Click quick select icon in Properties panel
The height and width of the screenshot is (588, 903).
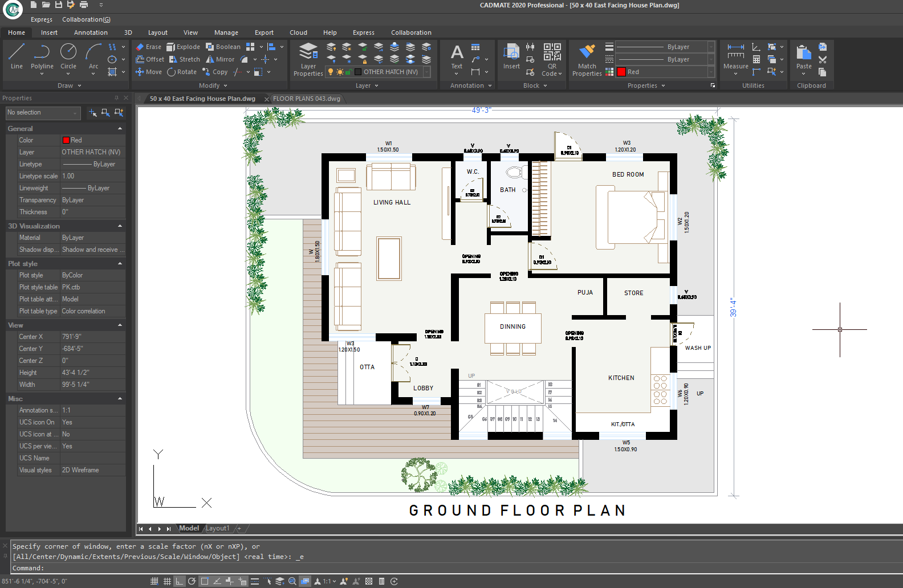pyautogui.click(x=119, y=113)
